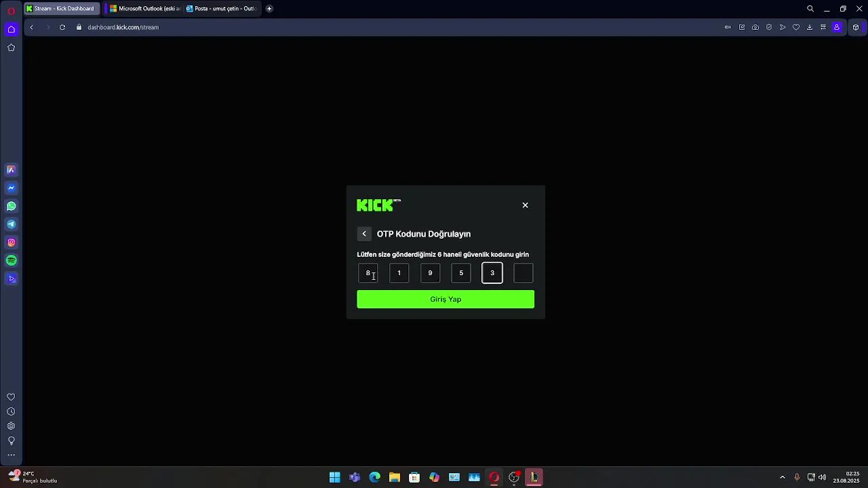Image resolution: width=868 pixels, height=488 pixels.
Task: Select the fourth OTP digit box containing 5
Action: (461, 273)
